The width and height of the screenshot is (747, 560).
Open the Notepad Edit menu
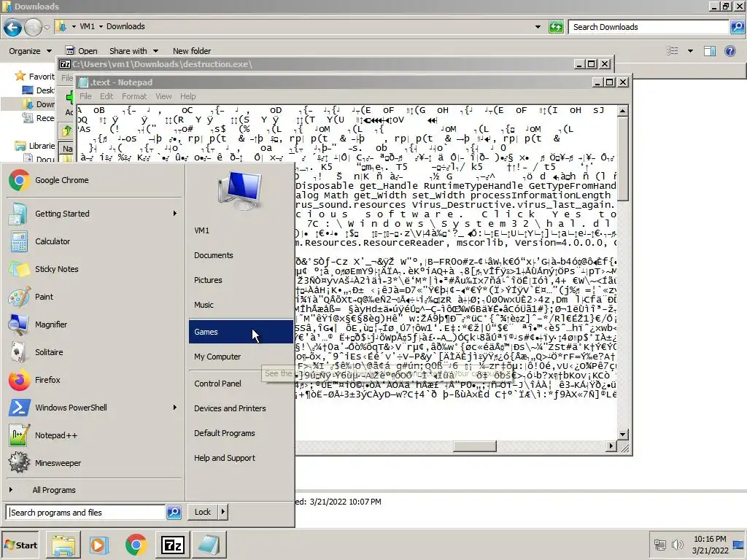[107, 96]
